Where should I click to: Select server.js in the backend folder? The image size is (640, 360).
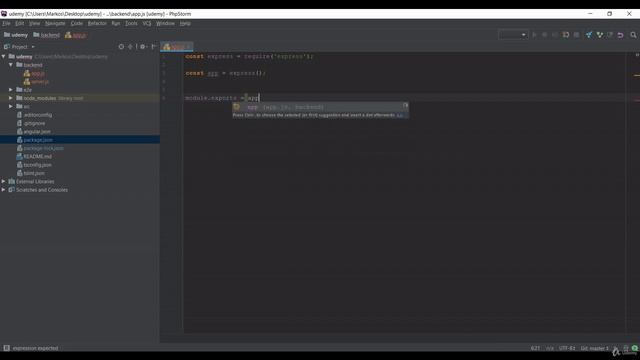(x=36, y=82)
